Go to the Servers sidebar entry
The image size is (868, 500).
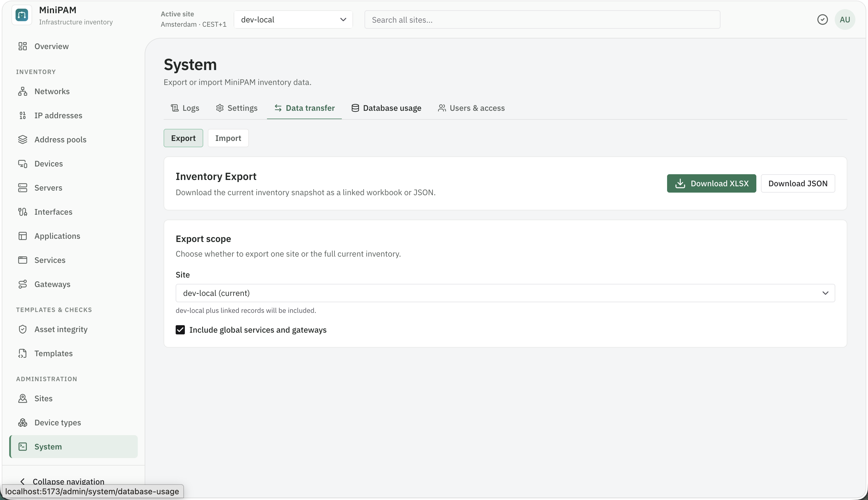click(73, 188)
